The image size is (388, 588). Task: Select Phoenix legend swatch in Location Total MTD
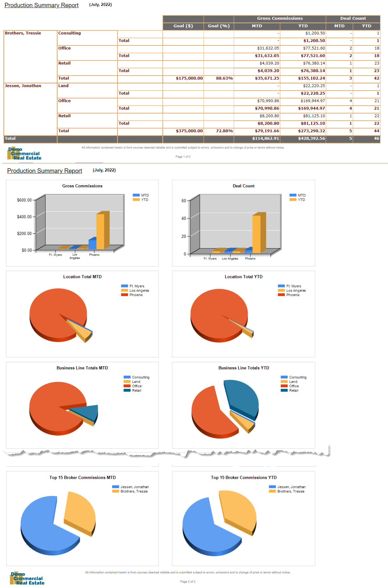[x=124, y=295]
